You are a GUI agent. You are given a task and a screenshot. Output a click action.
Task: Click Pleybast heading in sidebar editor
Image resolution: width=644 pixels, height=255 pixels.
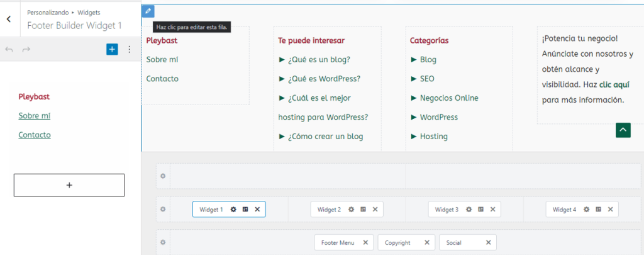(34, 97)
